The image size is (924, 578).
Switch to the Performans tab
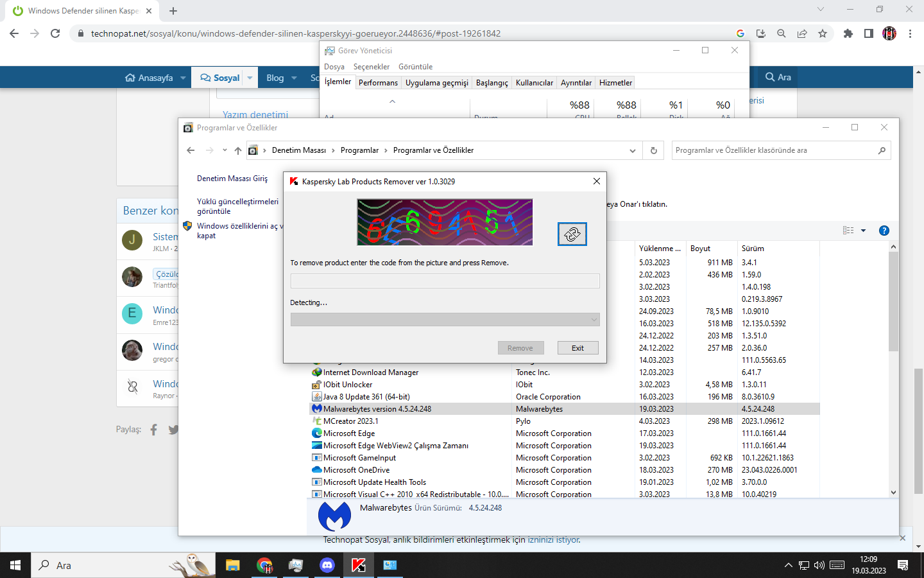(378, 83)
